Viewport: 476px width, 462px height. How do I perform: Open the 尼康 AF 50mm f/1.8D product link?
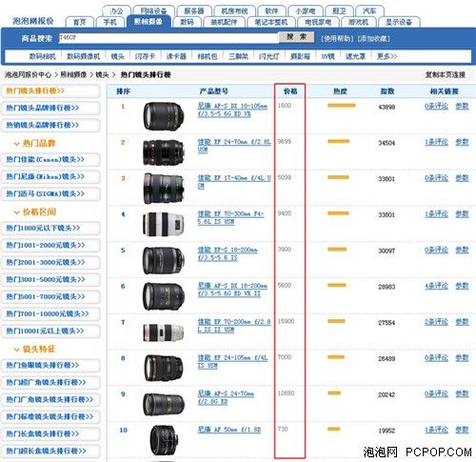[229, 430]
